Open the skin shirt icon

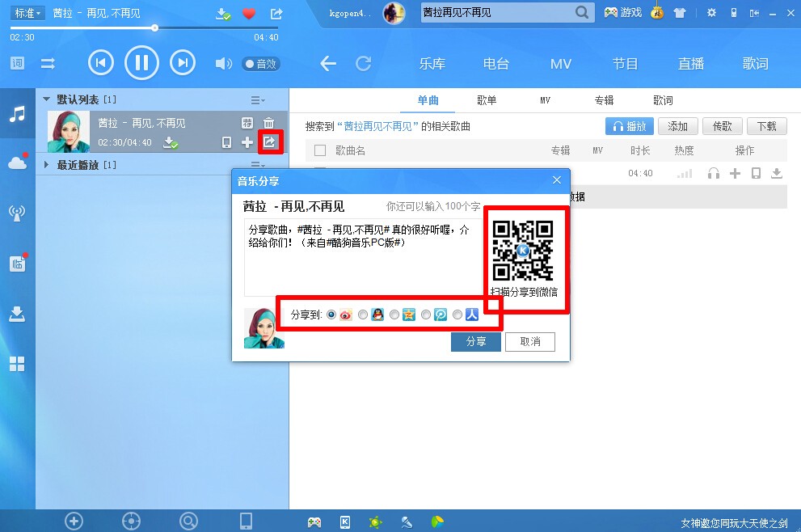coord(680,13)
